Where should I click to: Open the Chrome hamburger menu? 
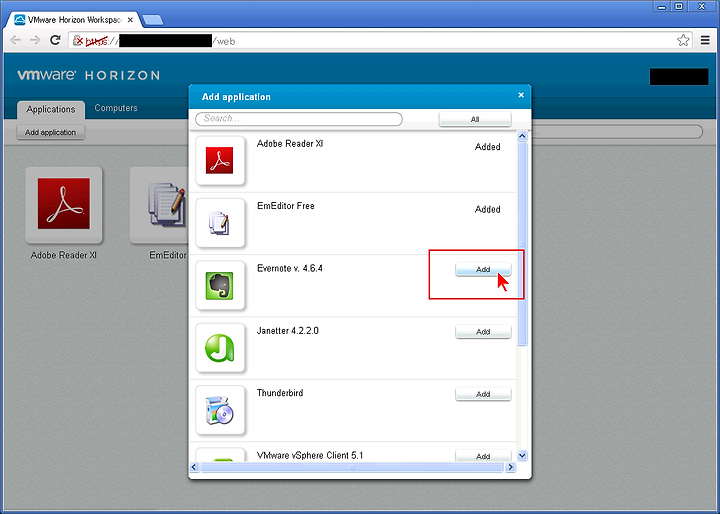705,40
